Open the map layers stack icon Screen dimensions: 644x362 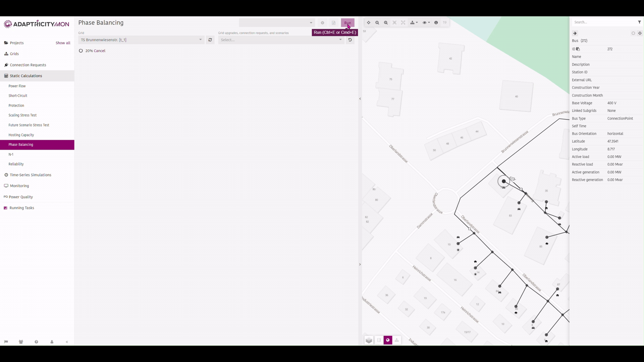[369, 340]
